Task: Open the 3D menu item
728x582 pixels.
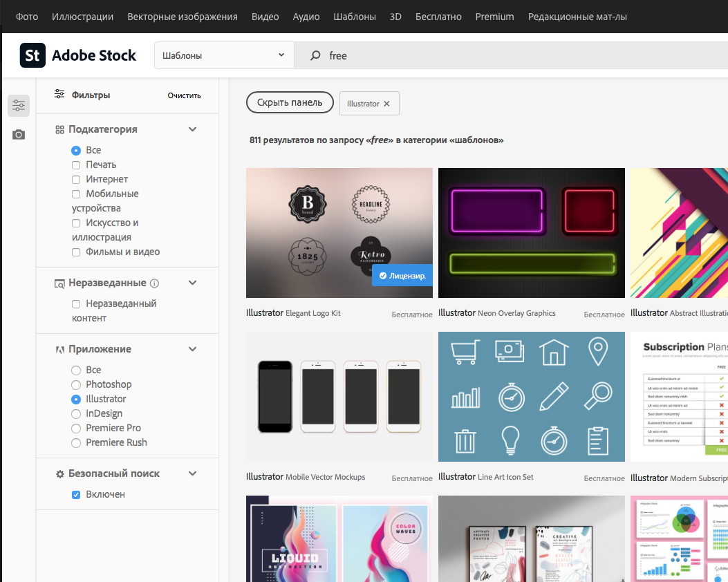Action: click(395, 17)
